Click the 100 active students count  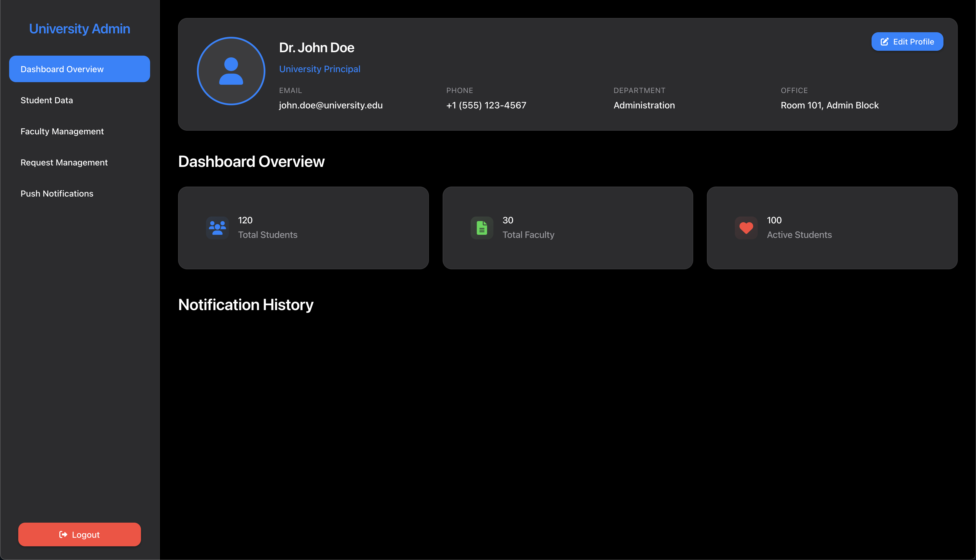click(x=774, y=221)
